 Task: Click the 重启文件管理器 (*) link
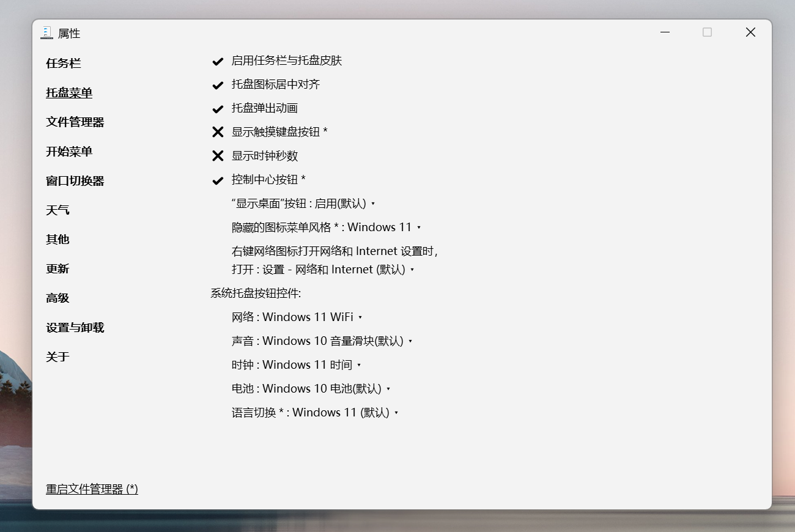pos(92,489)
